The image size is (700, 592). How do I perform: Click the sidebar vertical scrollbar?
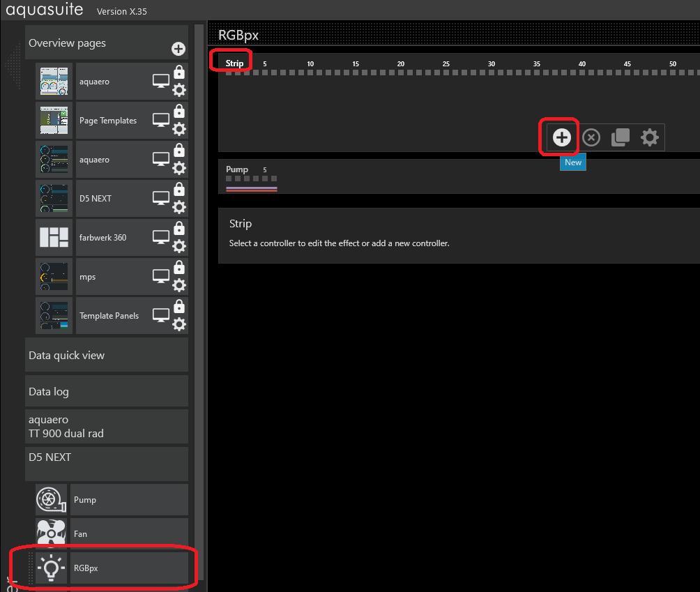click(x=199, y=301)
